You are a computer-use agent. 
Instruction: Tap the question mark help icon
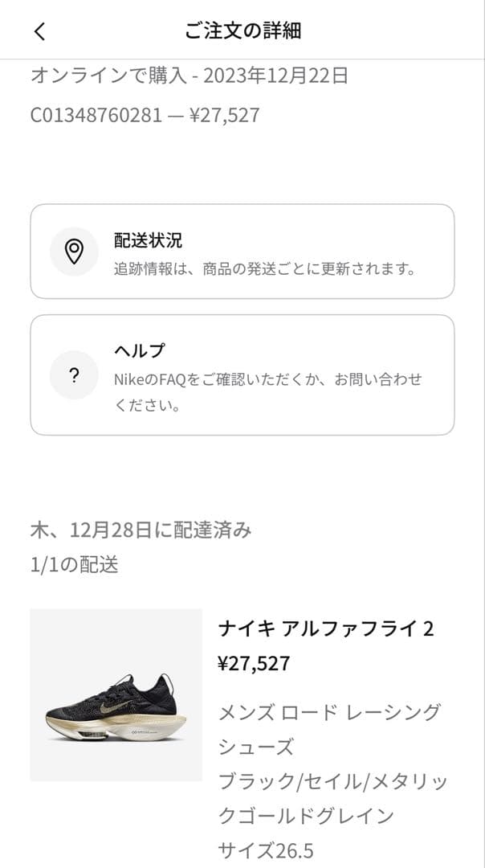[x=75, y=374]
